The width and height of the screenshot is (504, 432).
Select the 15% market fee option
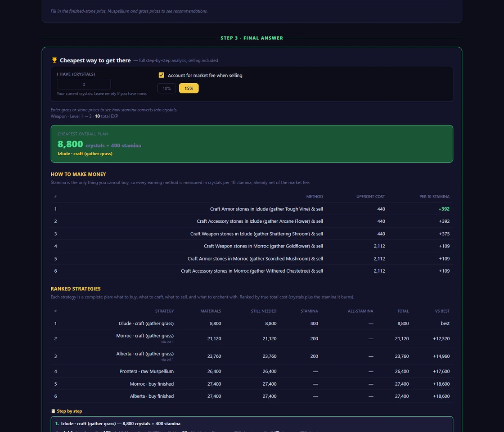tap(189, 88)
